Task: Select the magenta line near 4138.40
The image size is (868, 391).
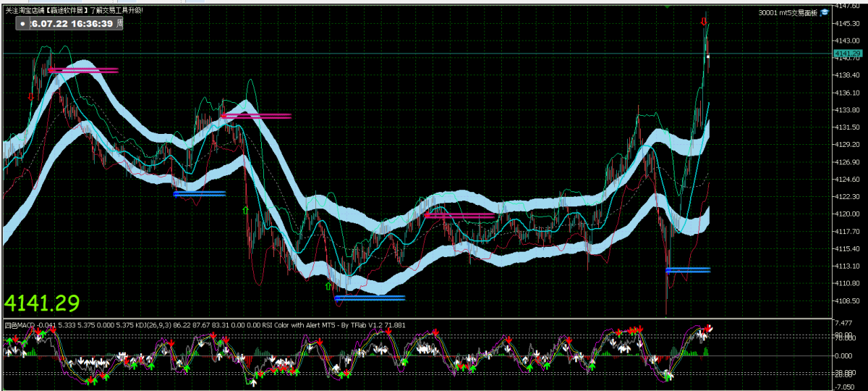Action: pyautogui.click(x=82, y=70)
